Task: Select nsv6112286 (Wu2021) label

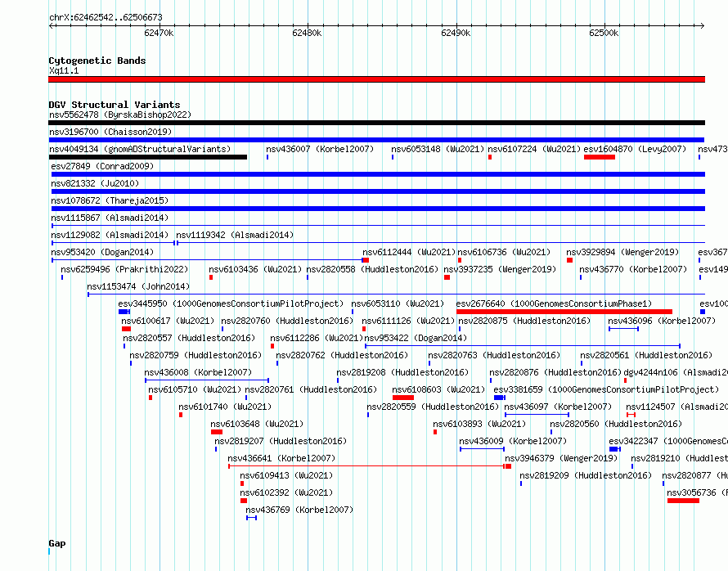Action: (317, 338)
